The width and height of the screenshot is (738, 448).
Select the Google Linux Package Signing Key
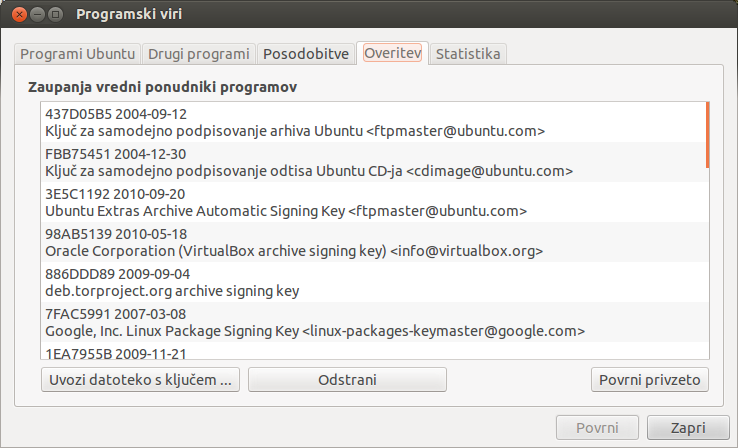tap(374, 322)
